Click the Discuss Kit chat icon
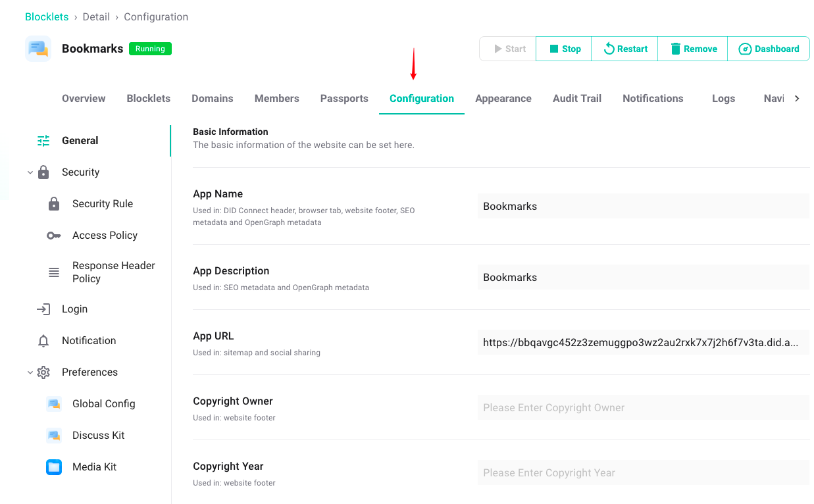This screenshot has width=814, height=504. (x=54, y=436)
